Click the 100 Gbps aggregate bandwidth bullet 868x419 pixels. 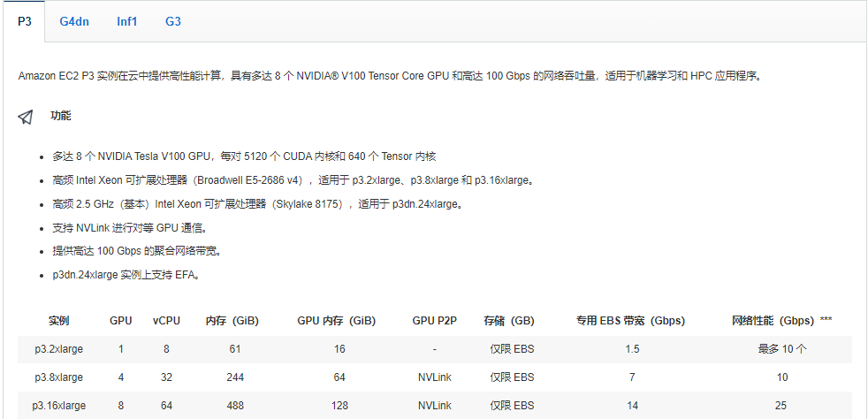tap(138, 251)
